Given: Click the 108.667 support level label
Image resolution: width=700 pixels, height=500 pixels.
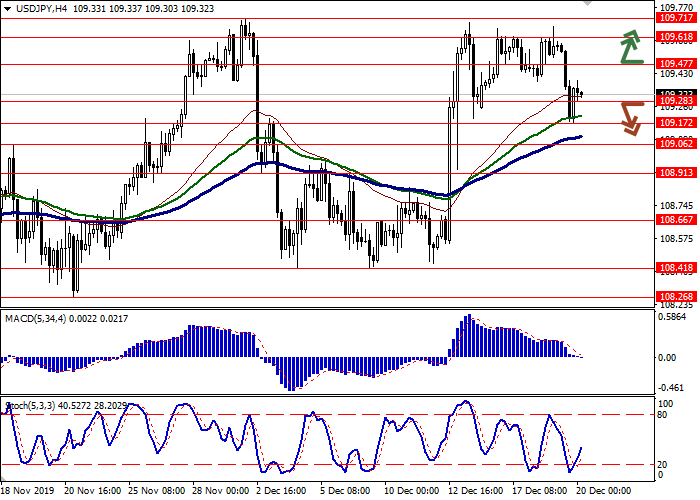Looking at the screenshot, I should (x=676, y=220).
